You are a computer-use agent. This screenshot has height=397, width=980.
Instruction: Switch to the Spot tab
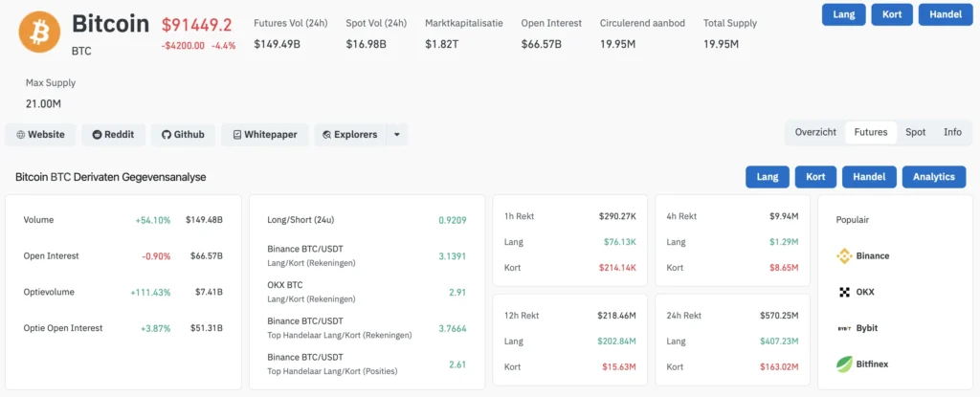pos(916,133)
